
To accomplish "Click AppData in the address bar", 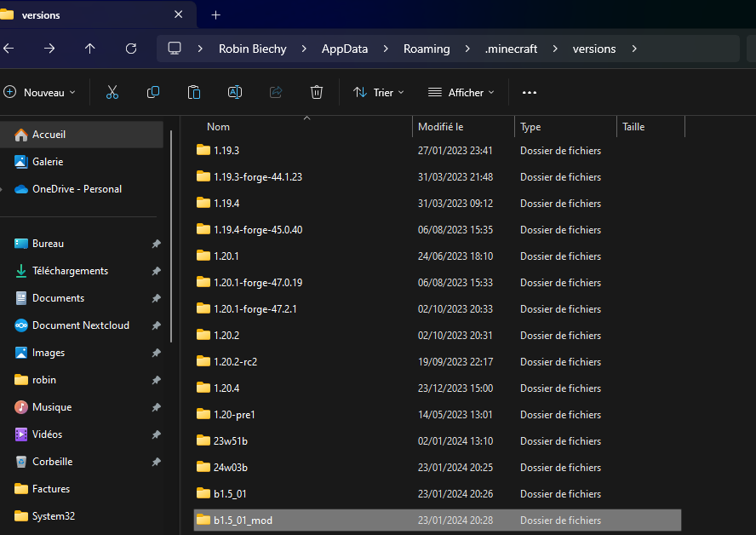I will click(x=345, y=49).
